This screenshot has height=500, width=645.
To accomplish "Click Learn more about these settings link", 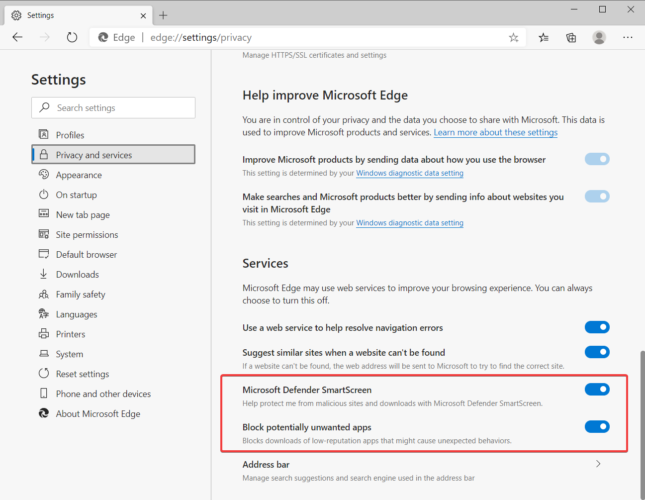I will point(495,132).
